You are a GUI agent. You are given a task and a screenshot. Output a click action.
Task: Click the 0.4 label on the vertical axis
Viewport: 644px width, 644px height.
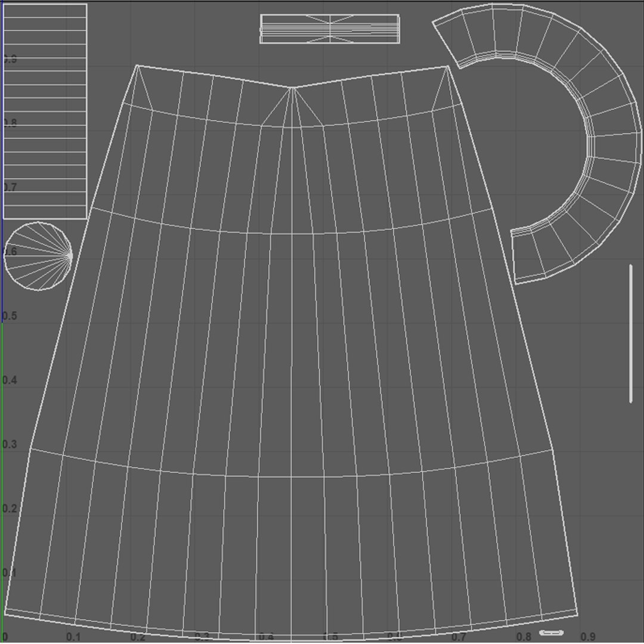(10, 380)
